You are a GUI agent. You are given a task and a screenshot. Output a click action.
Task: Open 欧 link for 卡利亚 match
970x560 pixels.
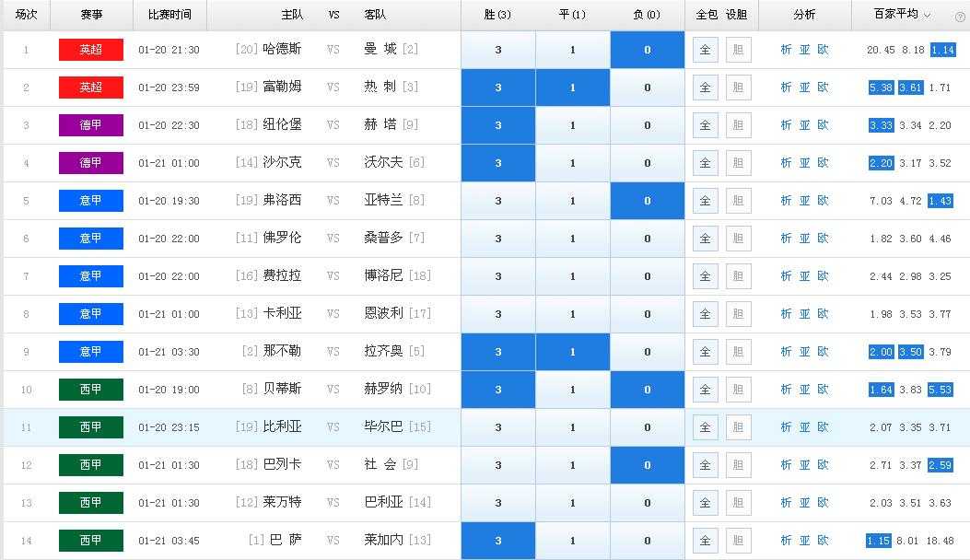pos(823,314)
